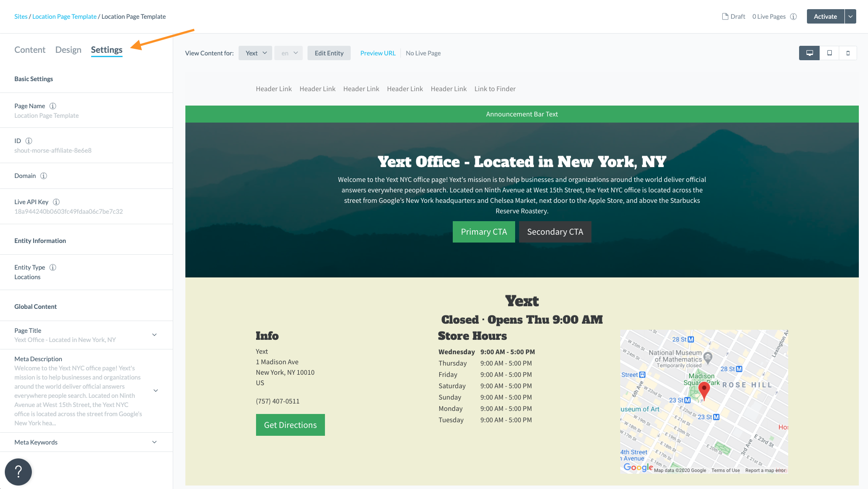Click the first Header Link
This screenshot has height=489, width=868.
tap(273, 89)
